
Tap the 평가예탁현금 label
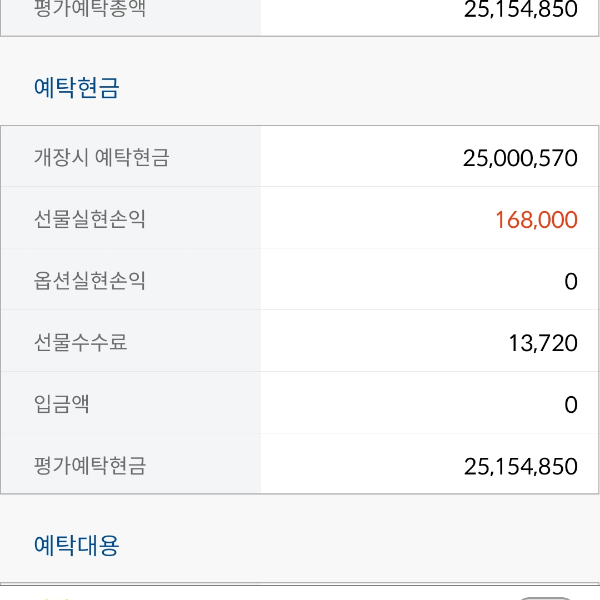[x=89, y=466]
